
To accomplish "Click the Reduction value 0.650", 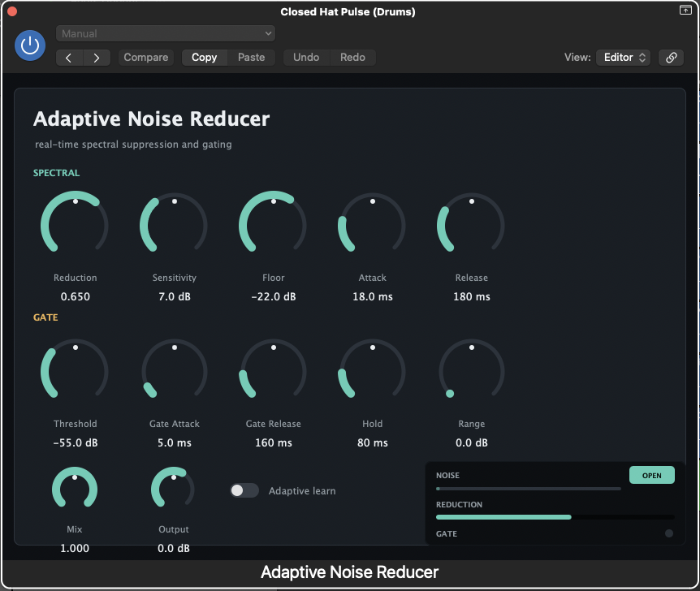I will (75, 297).
